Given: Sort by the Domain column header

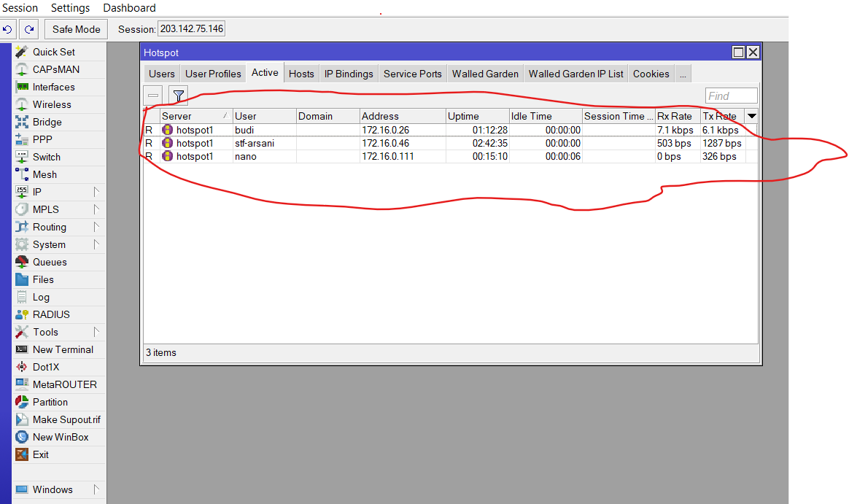Looking at the screenshot, I should coord(328,116).
